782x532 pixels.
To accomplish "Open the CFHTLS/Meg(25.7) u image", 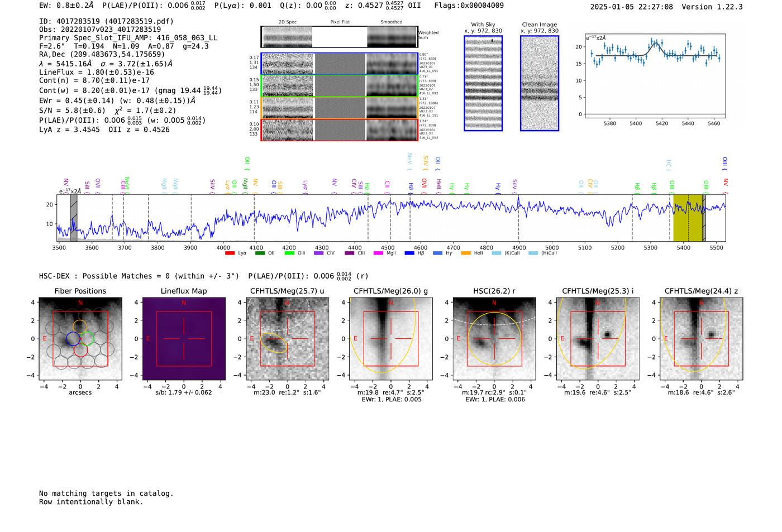I will tap(287, 339).
